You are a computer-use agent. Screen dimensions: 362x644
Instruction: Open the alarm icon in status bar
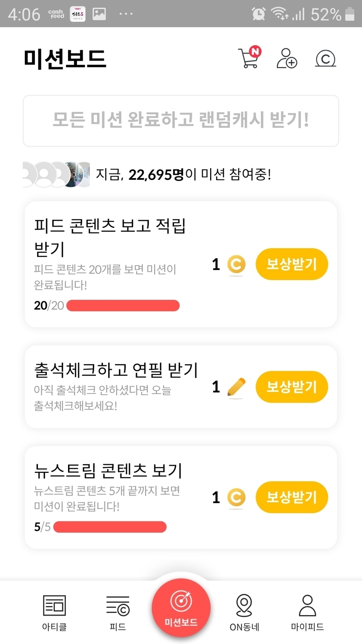(x=259, y=14)
